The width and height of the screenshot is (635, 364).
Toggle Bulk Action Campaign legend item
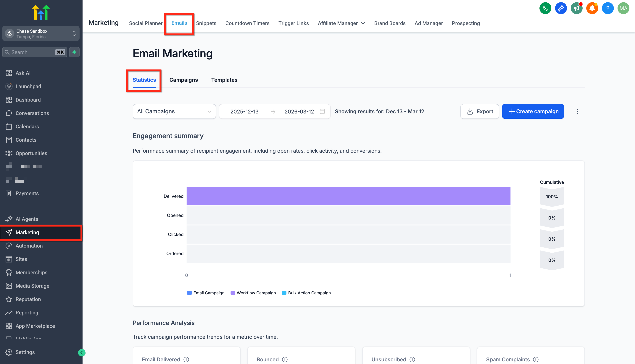point(306,293)
